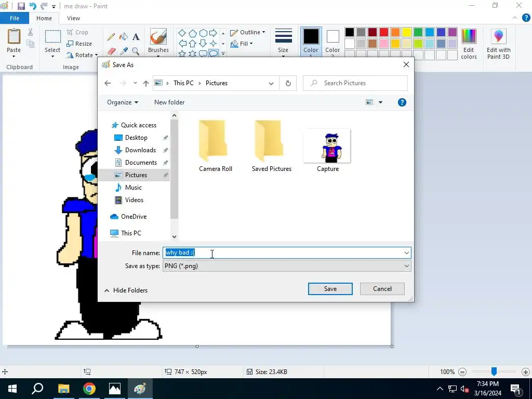Viewport: 532px width, 399px height.
Task: Select Documents in navigation pane
Action: (x=141, y=163)
